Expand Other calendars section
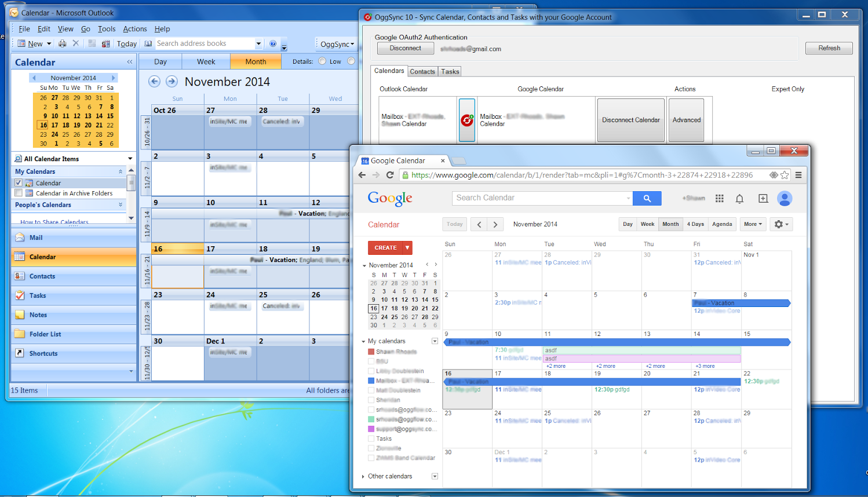The width and height of the screenshot is (868, 497). 363,476
